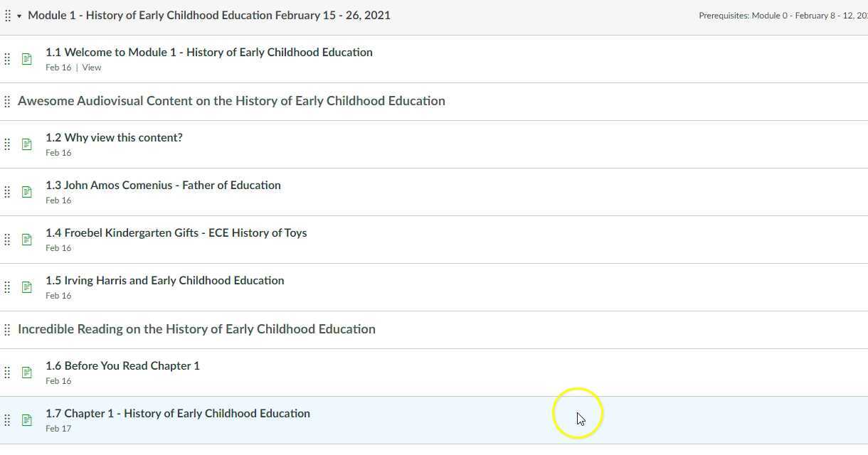
Task: Open 1.2 Why view this content?
Action: tap(114, 137)
